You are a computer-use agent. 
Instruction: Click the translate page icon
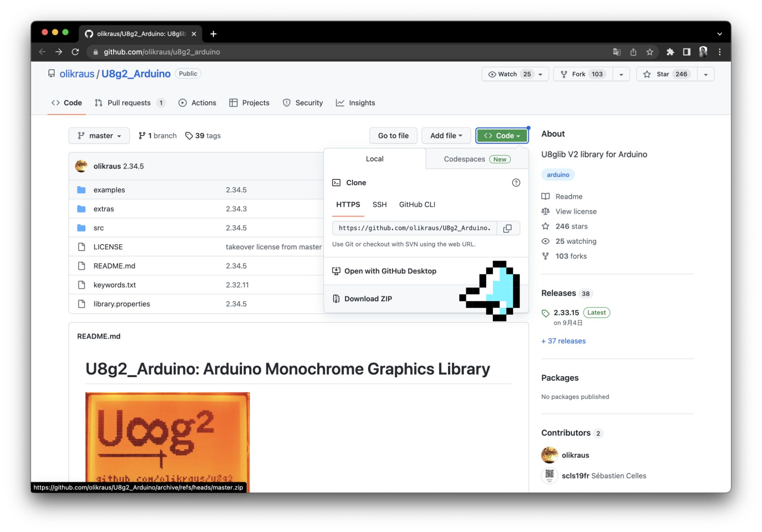616,52
